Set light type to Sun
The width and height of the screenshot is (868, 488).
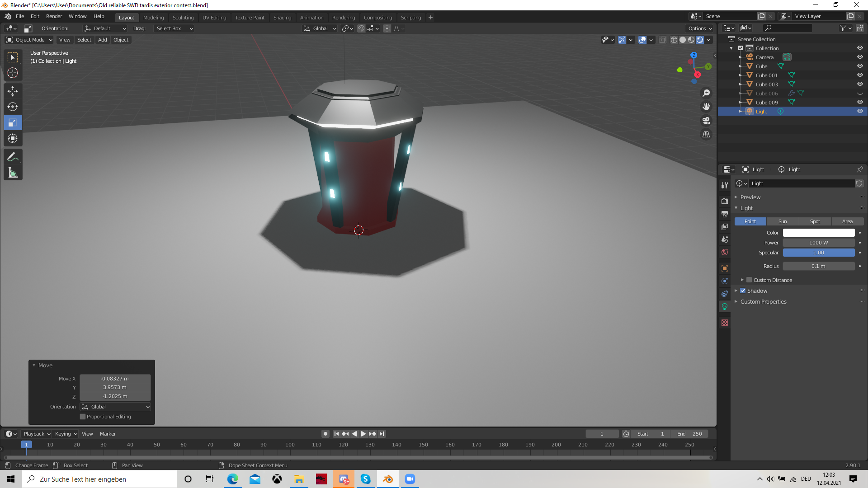point(783,221)
